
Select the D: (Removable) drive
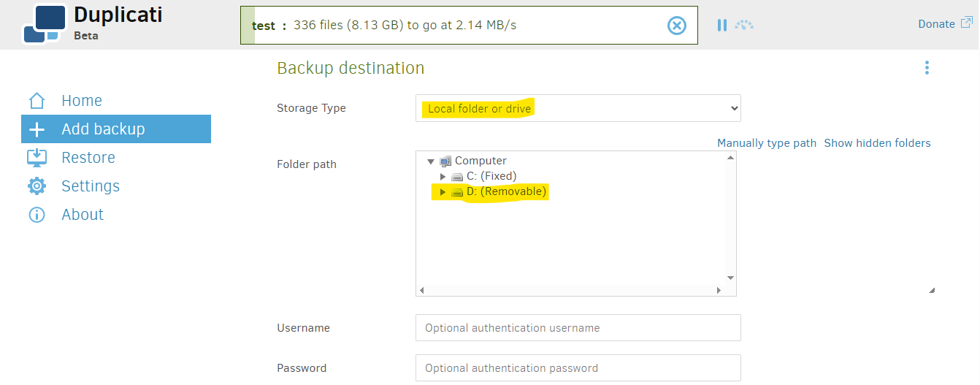(x=505, y=192)
